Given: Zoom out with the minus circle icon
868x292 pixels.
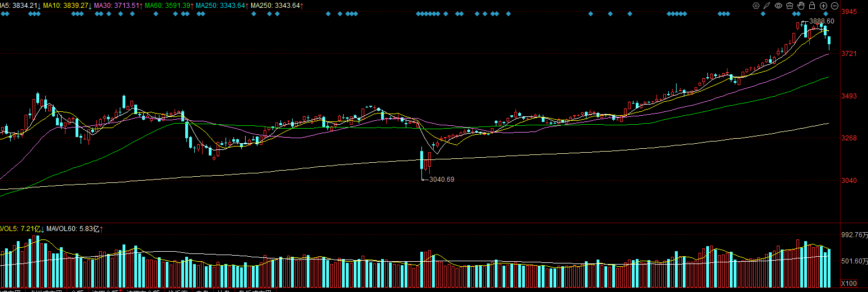Looking at the screenshot, I should tap(834, 6).
